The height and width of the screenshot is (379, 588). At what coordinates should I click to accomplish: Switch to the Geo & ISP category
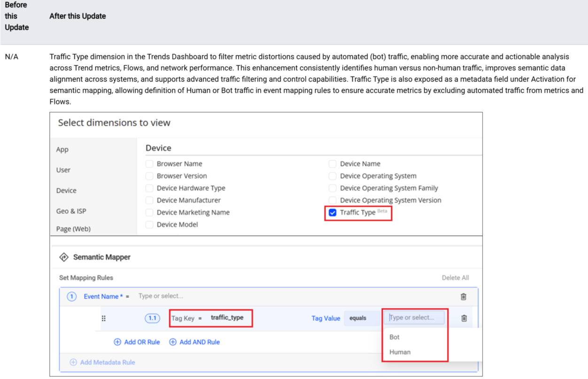tap(71, 211)
